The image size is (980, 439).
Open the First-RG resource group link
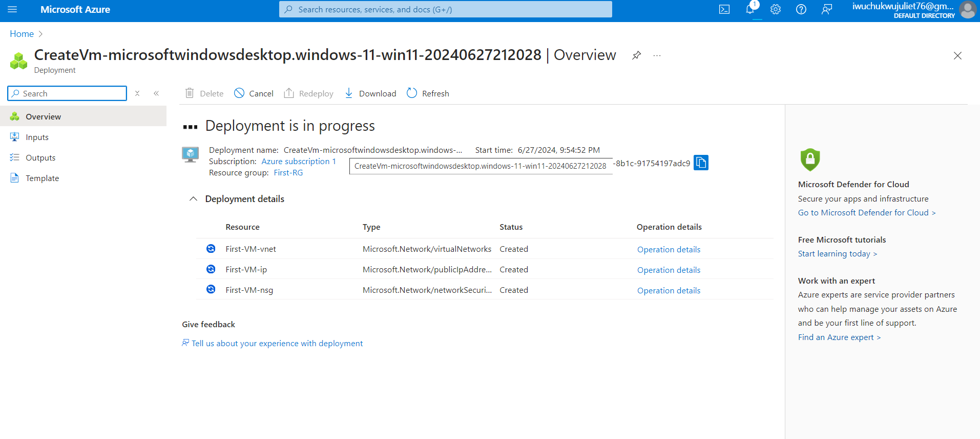tap(288, 173)
